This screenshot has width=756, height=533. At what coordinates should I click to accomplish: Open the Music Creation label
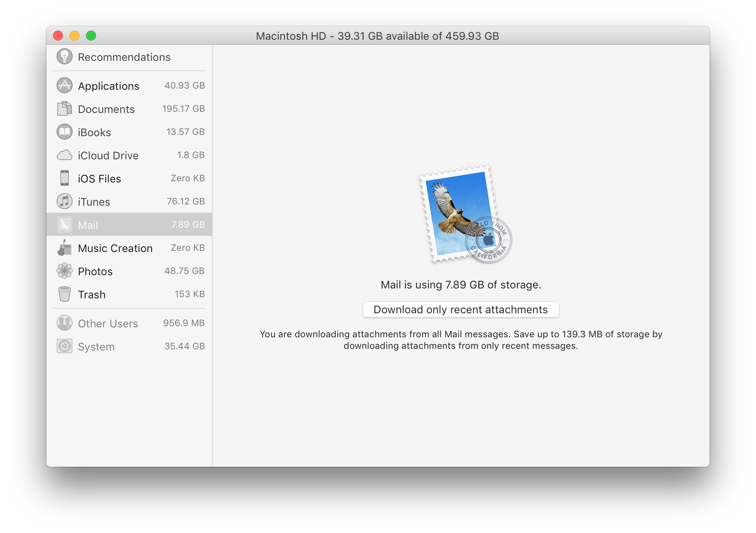click(x=115, y=248)
